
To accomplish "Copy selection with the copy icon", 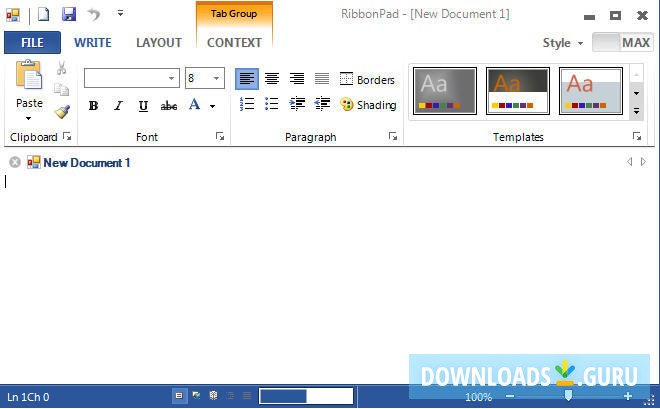I will pyautogui.click(x=62, y=89).
